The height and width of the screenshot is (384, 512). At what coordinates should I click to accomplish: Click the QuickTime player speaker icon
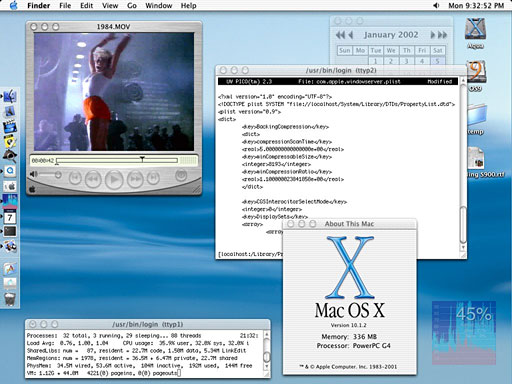coord(33,174)
